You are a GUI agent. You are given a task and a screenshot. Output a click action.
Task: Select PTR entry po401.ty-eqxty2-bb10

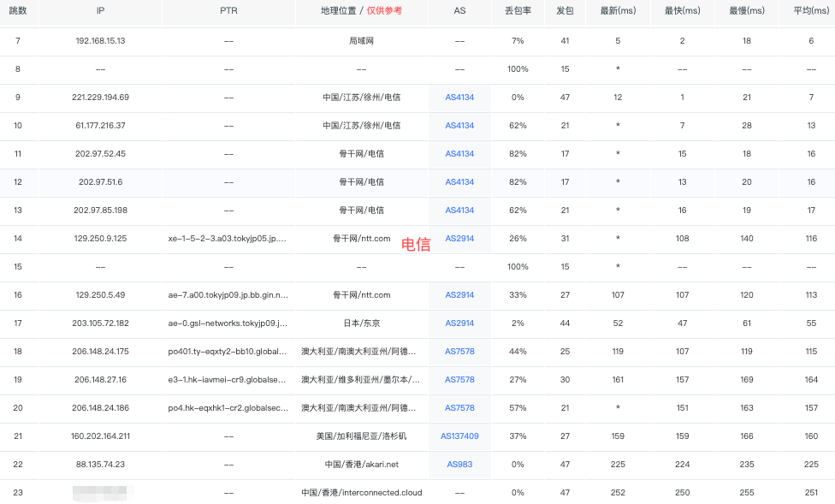(228, 352)
